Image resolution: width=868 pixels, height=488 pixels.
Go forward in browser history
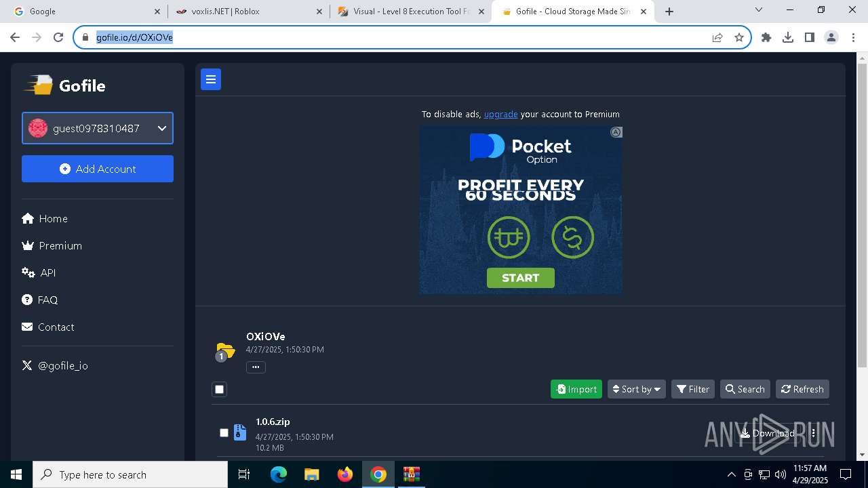click(x=37, y=37)
